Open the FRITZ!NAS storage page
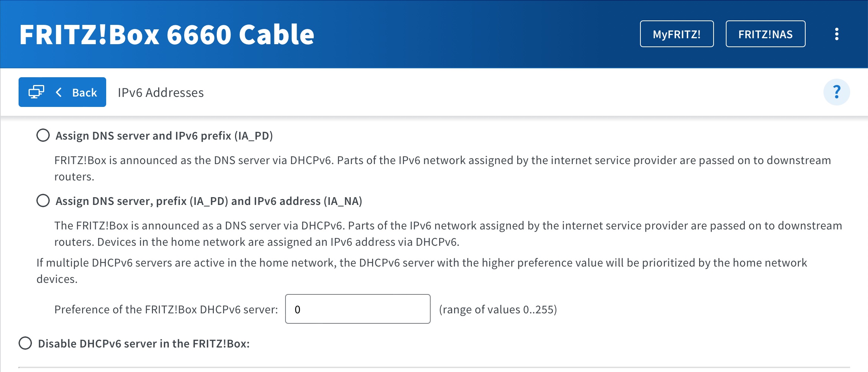 (x=765, y=34)
